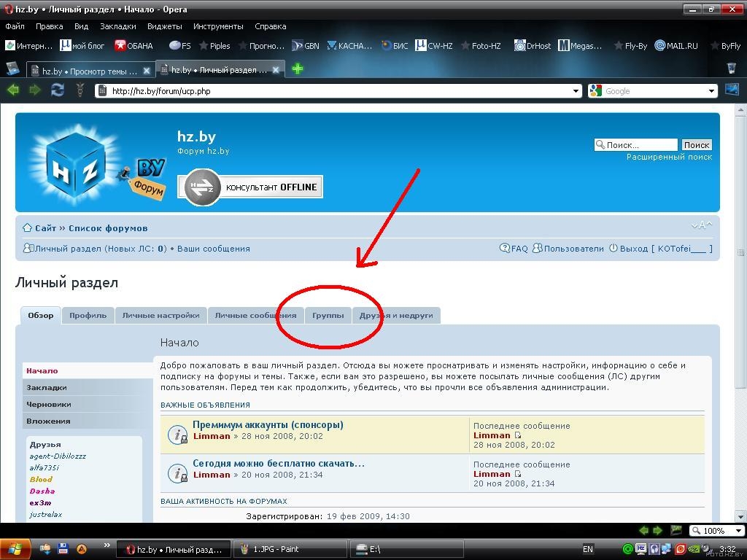
Task: Open the 'Премимум аккаунты (спонсоры)' topic
Action: pyautogui.click(x=268, y=425)
